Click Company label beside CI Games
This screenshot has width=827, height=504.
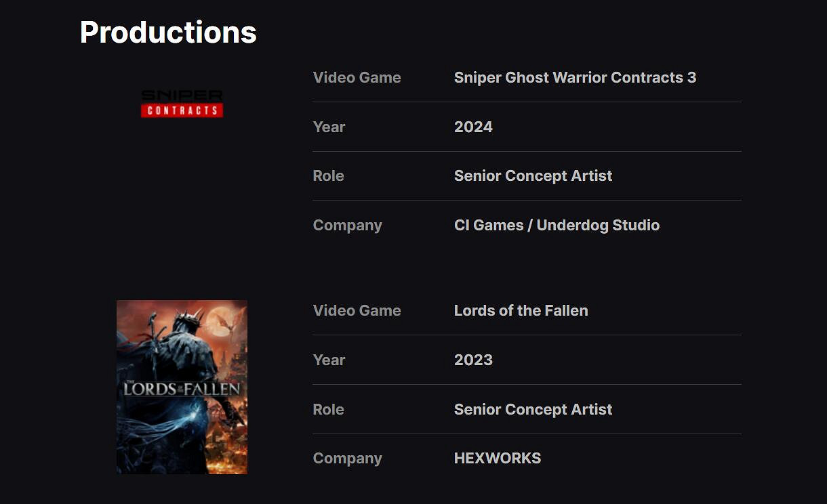pyautogui.click(x=347, y=225)
